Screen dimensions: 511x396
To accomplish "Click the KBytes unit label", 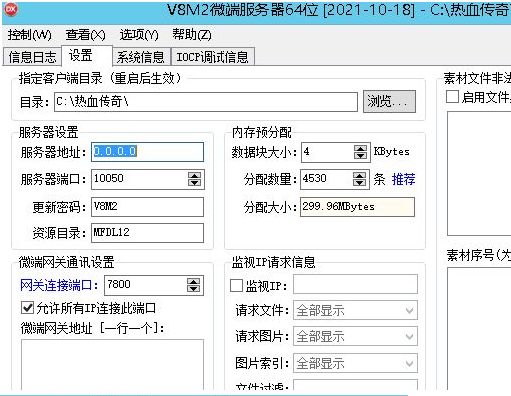I will click(391, 152).
